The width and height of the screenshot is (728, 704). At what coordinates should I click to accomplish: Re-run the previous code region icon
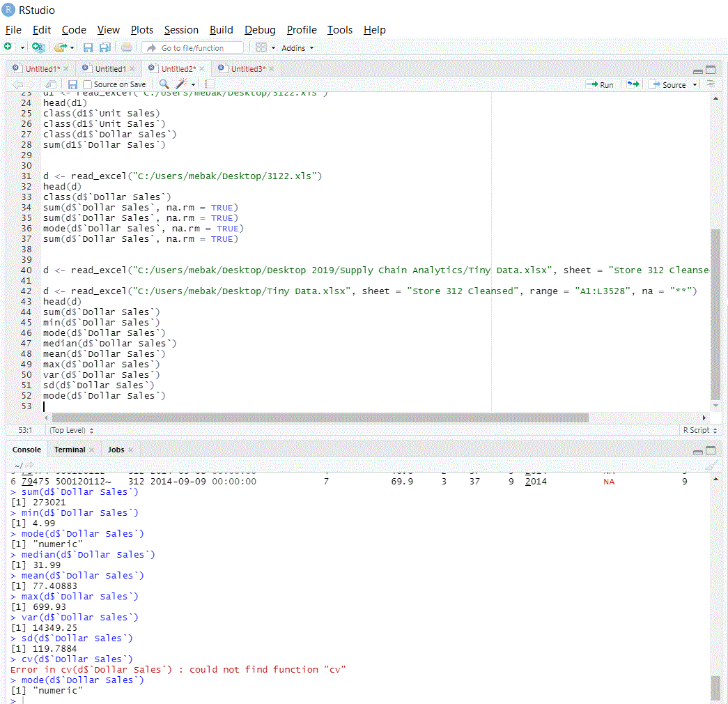click(x=633, y=84)
